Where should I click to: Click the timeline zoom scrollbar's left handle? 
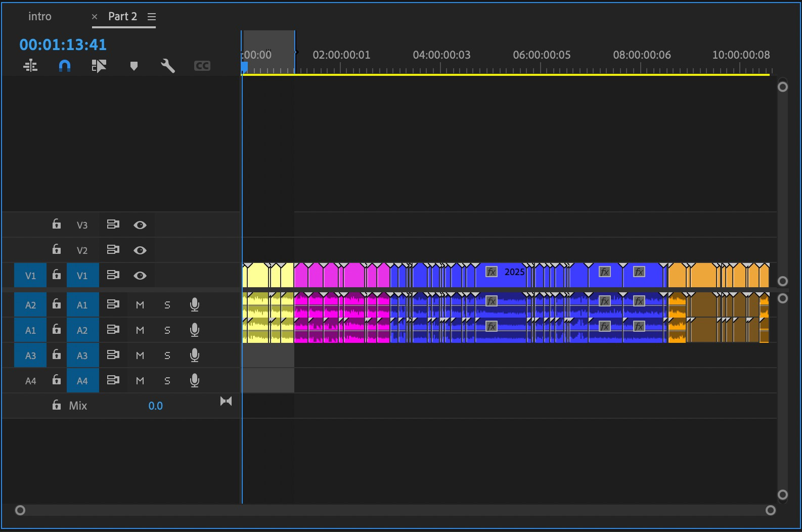[x=20, y=510]
